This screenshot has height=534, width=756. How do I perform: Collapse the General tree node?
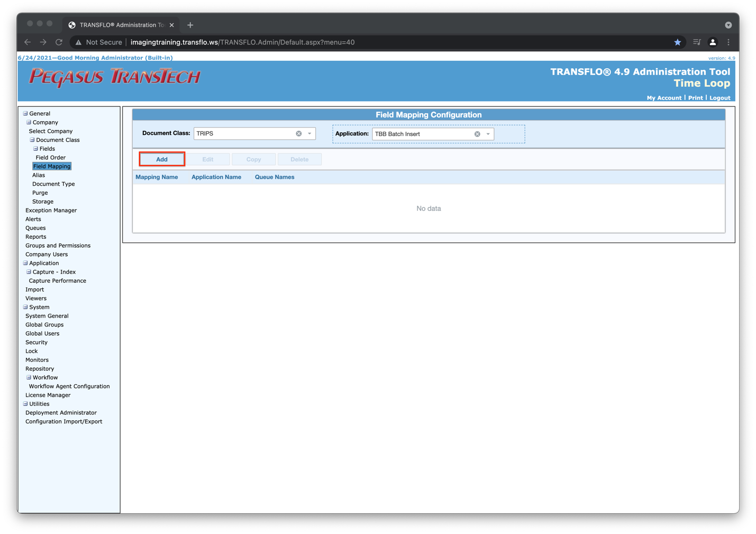tap(25, 113)
